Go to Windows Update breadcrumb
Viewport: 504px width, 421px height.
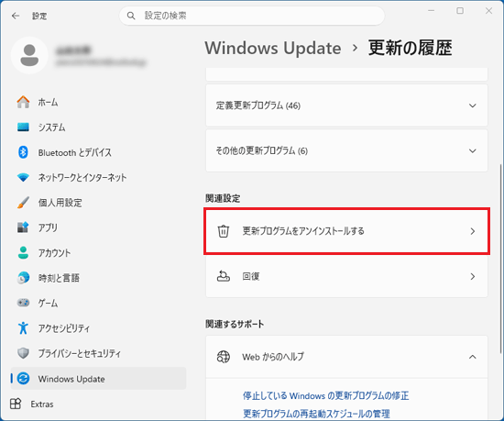(273, 48)
